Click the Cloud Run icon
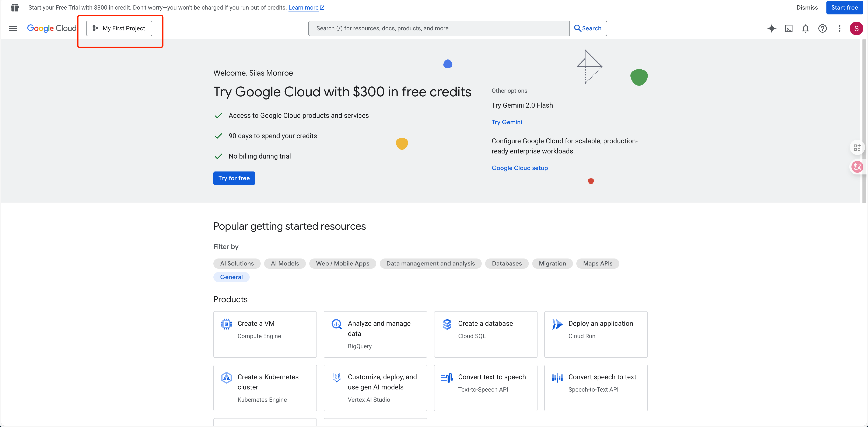Viewport: 868px width, 427px height. 557,324
